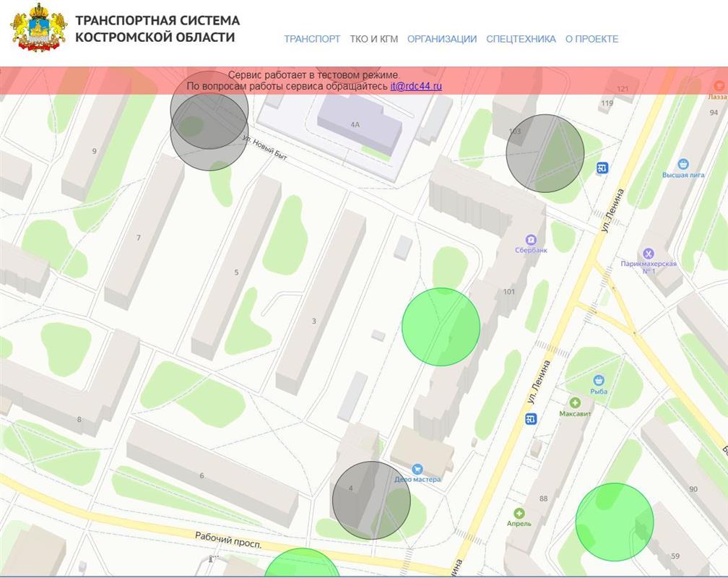Click the bus stop icon near house 103

tap(602, 168)
